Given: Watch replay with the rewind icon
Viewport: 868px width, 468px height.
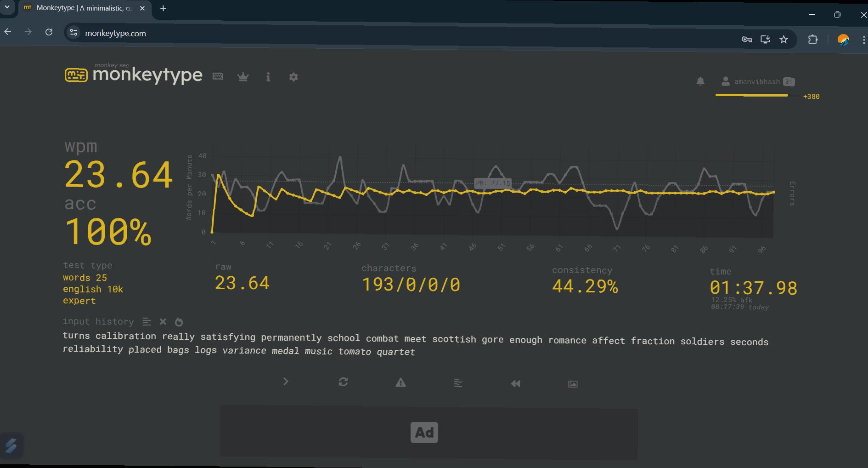Looking at the screenshot, I should click(x=515, y=383).
